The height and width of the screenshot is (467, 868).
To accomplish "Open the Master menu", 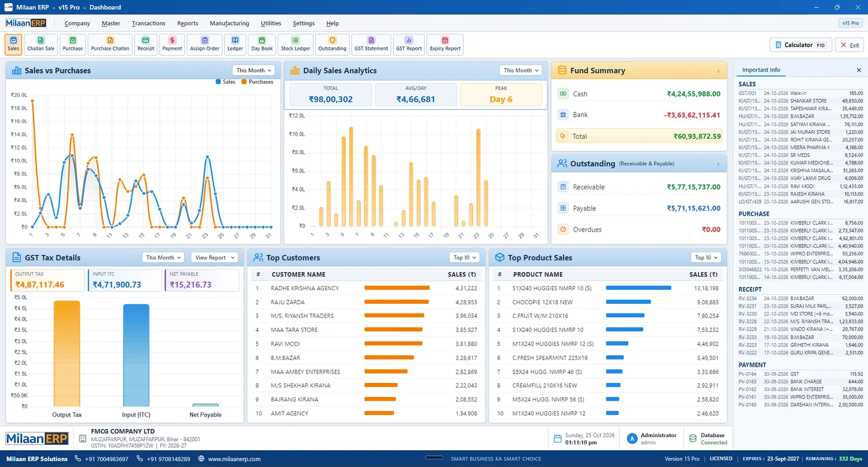I will (x=111, y=23).
